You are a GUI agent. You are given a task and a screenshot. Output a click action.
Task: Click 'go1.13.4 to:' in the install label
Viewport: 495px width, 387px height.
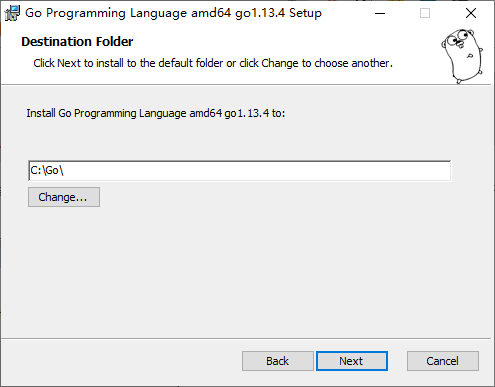coord(255,113)
